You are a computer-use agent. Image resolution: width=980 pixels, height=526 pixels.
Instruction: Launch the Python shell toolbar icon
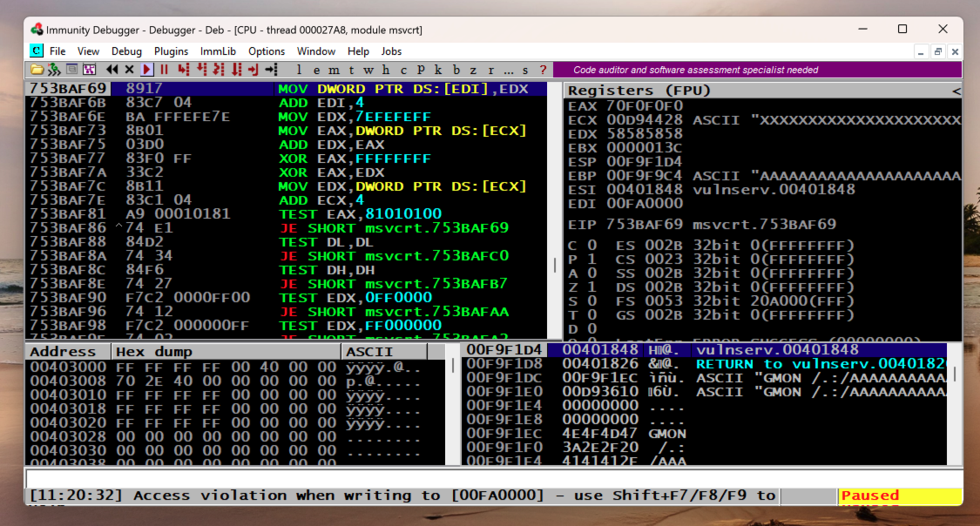coord(54,70)
